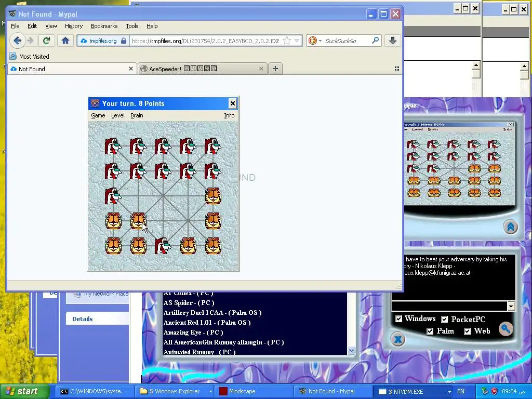Toggle the Palm checkbox
Screen dimensions: 532x399
[430, 331]
